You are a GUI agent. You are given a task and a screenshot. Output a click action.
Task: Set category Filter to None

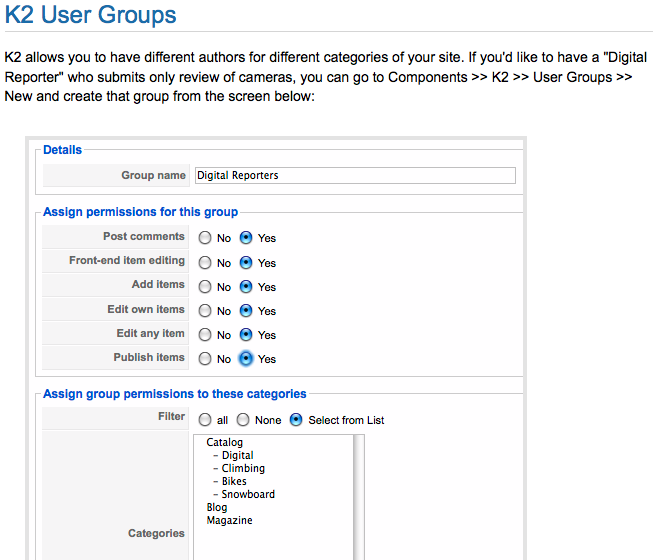tap(243, 420)
